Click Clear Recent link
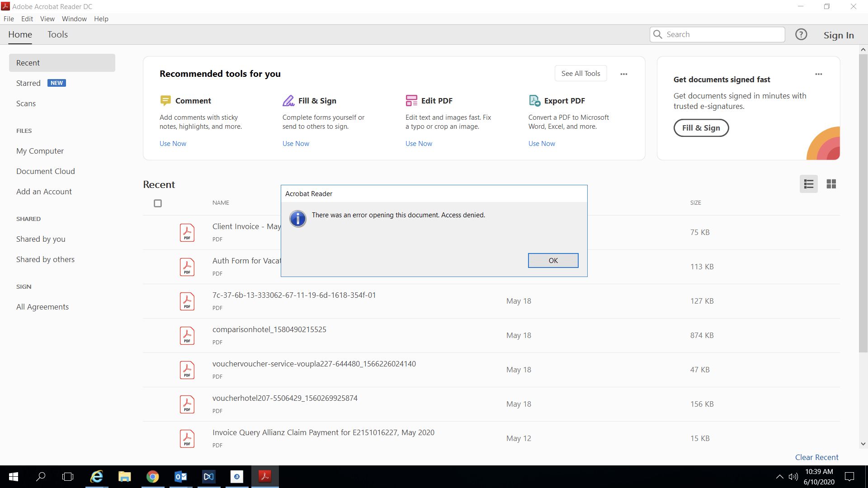The image size is (868, 488). click(816, 457)
